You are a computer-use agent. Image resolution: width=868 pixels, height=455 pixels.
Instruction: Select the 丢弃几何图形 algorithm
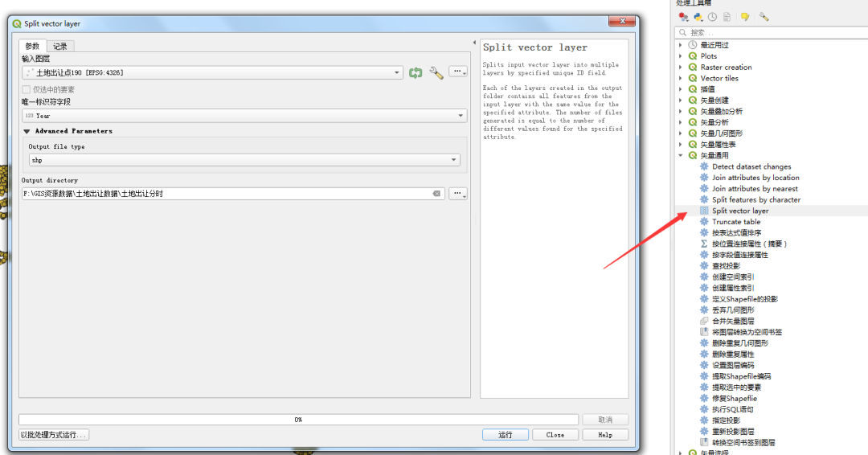click(x=732, y=310)
